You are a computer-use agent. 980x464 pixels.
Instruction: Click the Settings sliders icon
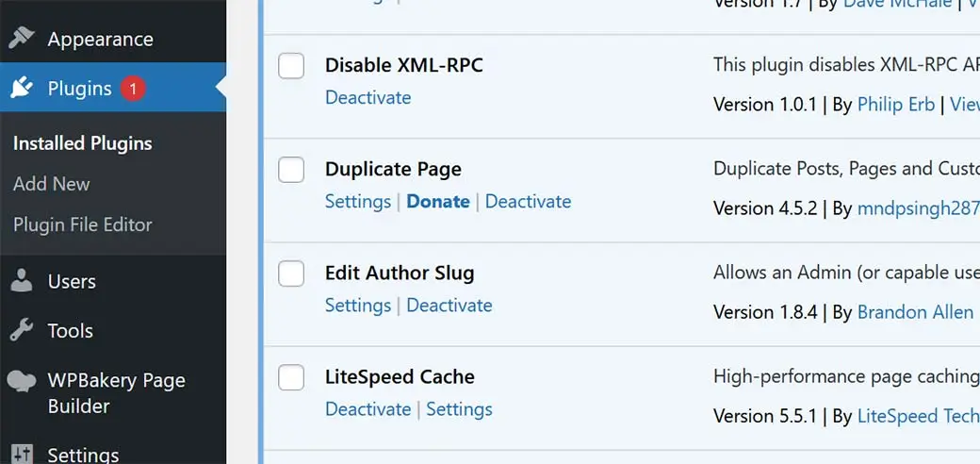pyautogui.click(x=22, y=454)
